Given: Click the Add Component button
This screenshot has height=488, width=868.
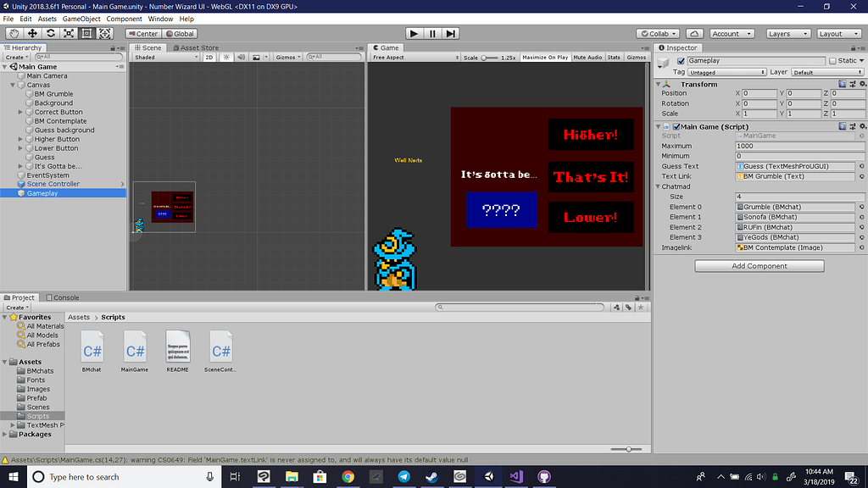Looking at the screenshot, I should [759, 266].
